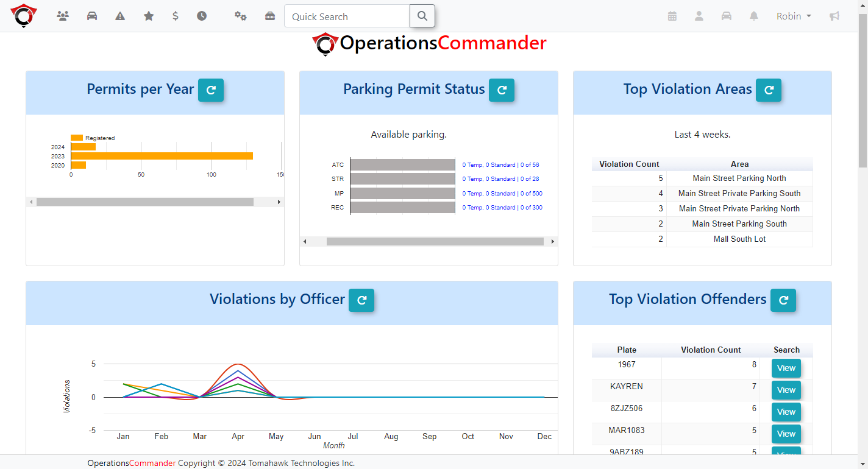Viewport: 868px width, 469px height.
Task: Open the settings gears icon
Action: [241, 16]
